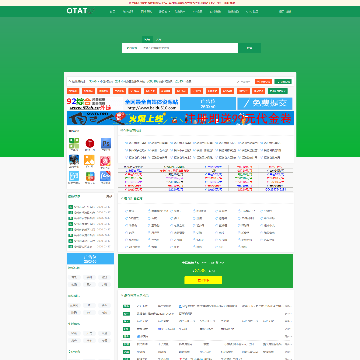360x360 pixels.
Task: Open the blue chart app icon
Action: pyautogui.click(x=106, y=176)
